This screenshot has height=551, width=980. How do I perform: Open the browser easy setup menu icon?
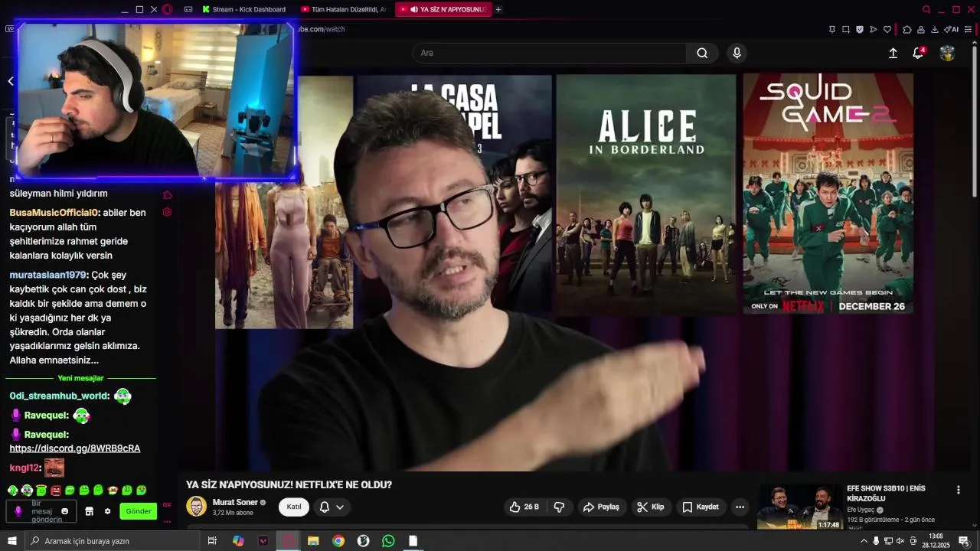coord(967,29)
